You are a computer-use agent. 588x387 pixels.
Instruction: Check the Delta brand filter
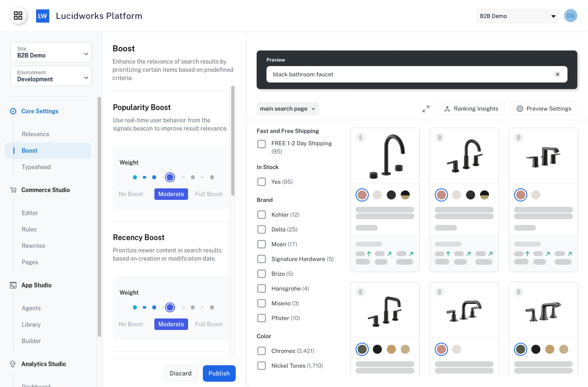262,229
